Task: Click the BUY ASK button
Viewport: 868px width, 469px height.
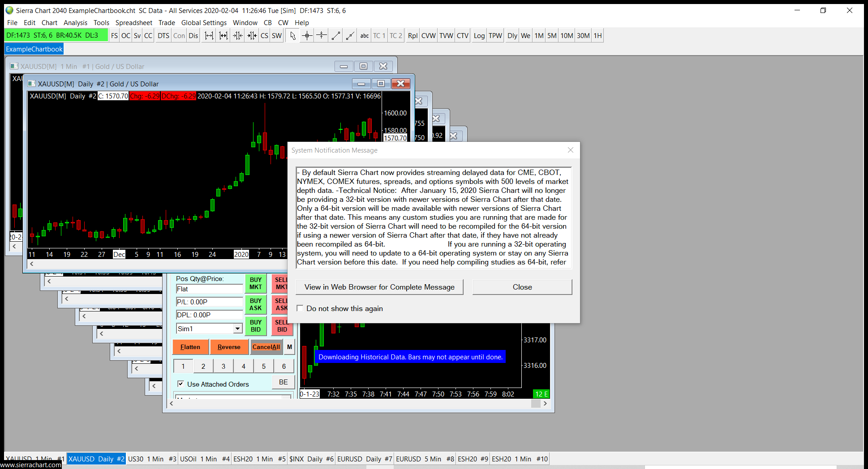Action: pyautogui.click(x=256, y=304)
